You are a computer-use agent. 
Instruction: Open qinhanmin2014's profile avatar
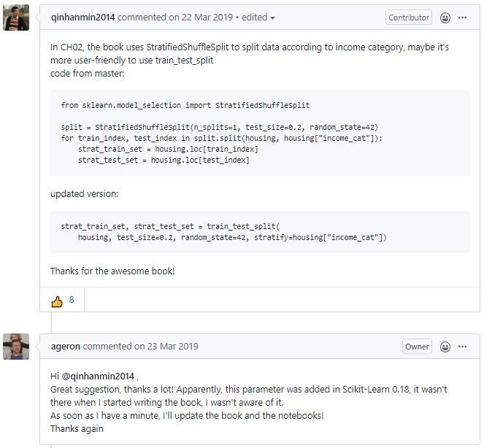click(16, 18)
